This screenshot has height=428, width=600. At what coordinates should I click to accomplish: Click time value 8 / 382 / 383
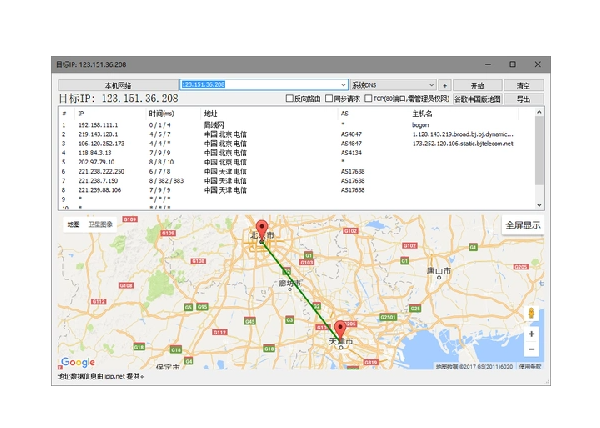click(166, 181)
